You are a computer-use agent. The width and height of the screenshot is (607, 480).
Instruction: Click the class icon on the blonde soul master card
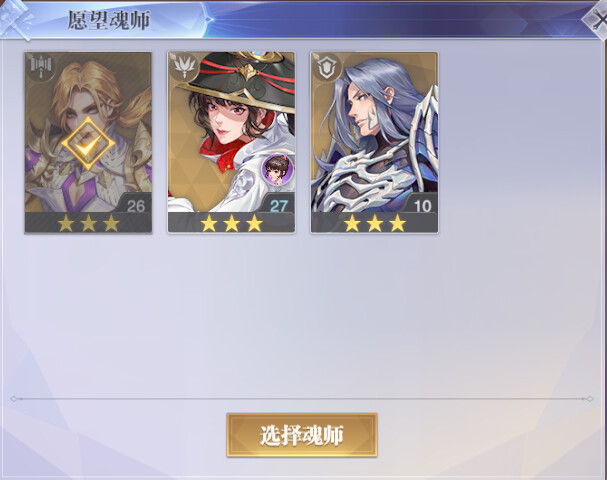coord(41,66)
